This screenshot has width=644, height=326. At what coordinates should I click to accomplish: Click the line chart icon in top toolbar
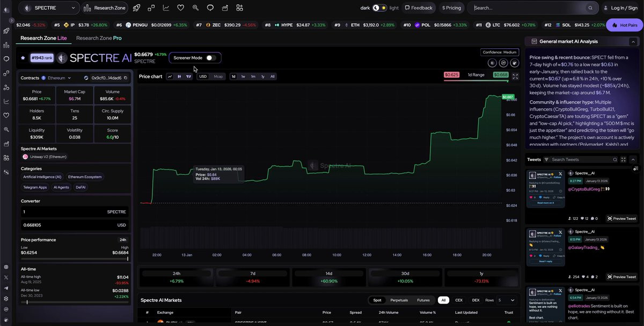tap(166, 8)
